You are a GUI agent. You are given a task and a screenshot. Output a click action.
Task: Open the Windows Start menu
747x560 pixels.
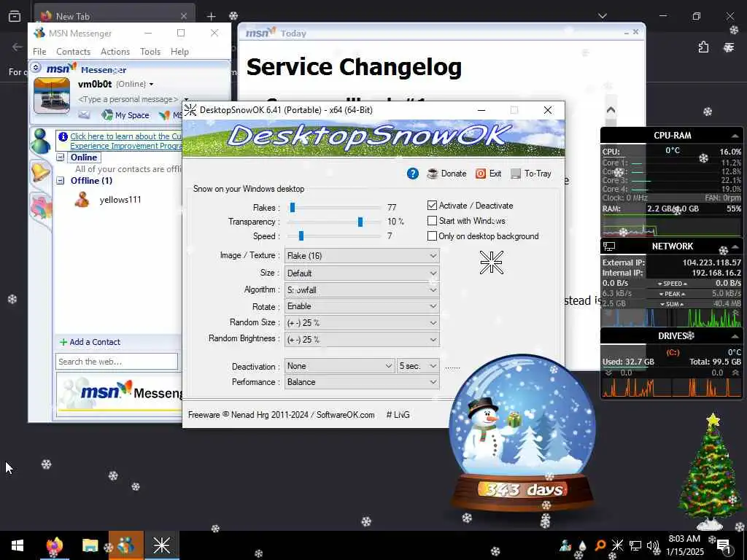point(18,545)
